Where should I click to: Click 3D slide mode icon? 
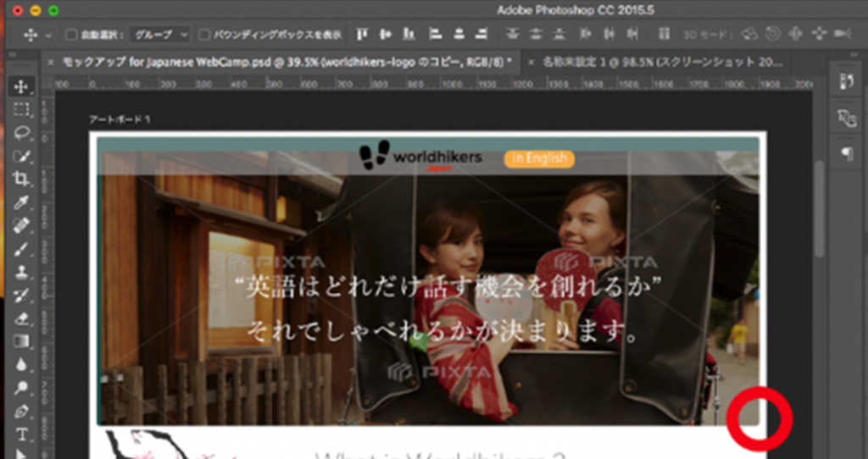(818, 34)
